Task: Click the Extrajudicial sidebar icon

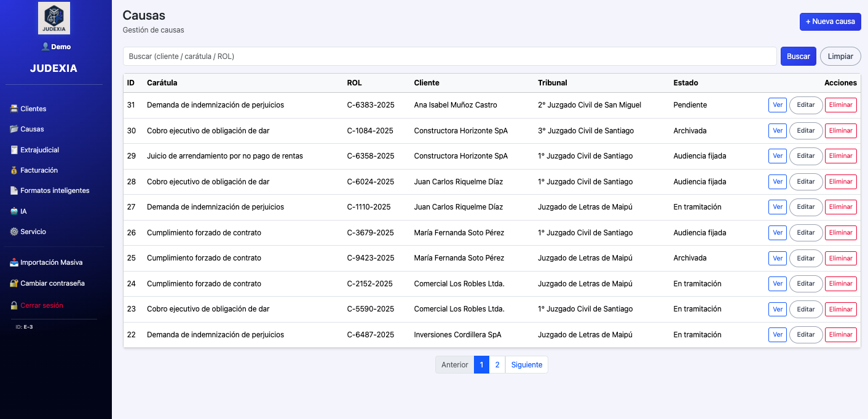Action: [14, 150]
